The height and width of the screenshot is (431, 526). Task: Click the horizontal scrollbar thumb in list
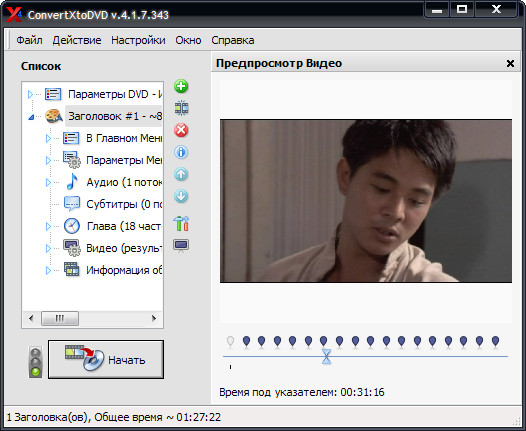click(x=60, y=318)
